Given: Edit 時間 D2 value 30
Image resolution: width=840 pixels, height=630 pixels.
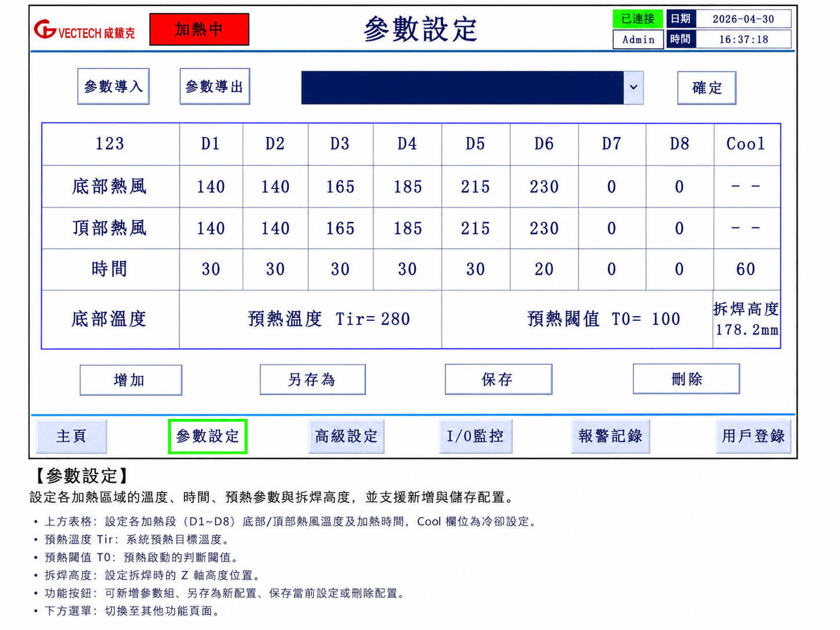Looking at the screenshot, I should coord(276,269).
